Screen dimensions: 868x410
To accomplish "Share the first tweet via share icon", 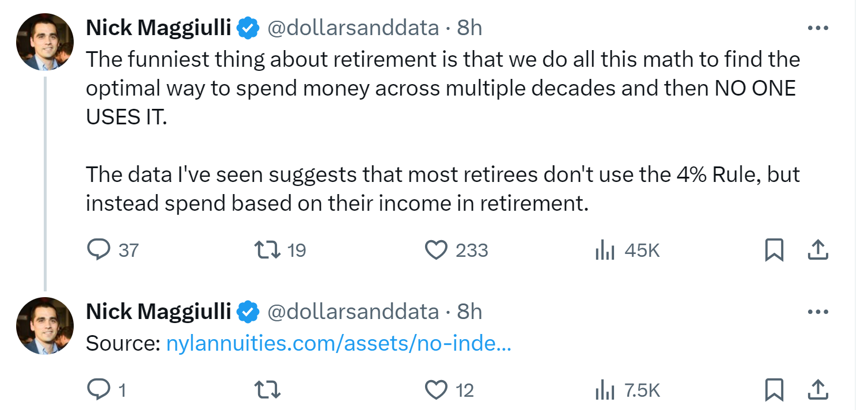I will 818,250.
